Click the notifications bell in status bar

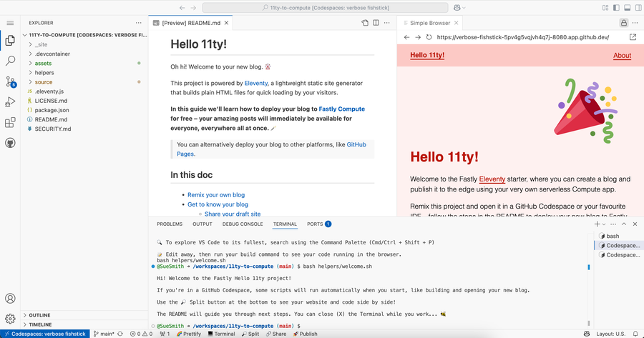(635, 334)
